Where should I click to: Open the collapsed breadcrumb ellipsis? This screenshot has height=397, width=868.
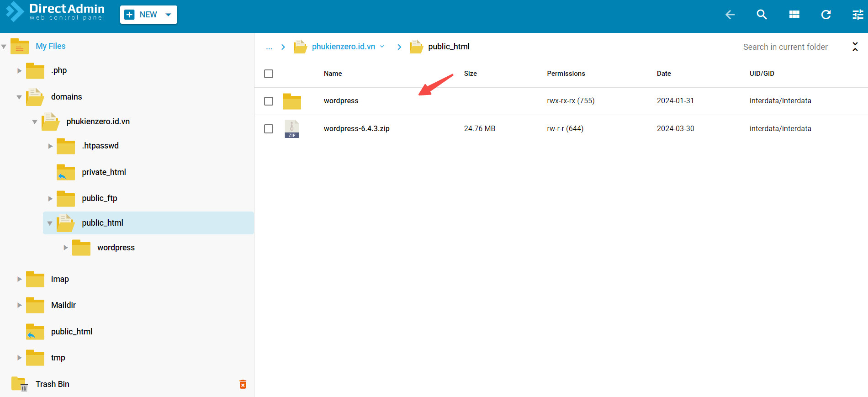click(269, 47)
